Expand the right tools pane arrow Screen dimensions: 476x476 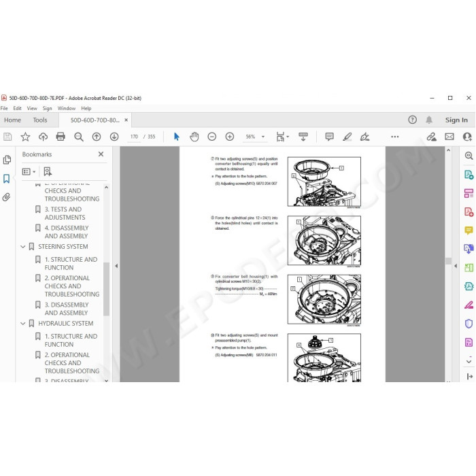pos(456,266)
